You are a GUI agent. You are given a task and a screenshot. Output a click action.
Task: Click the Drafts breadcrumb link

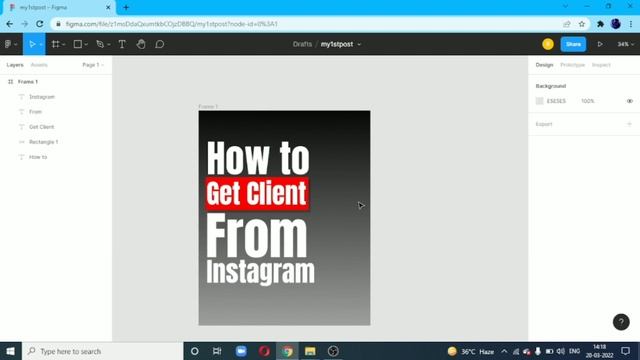pos(302,44)
